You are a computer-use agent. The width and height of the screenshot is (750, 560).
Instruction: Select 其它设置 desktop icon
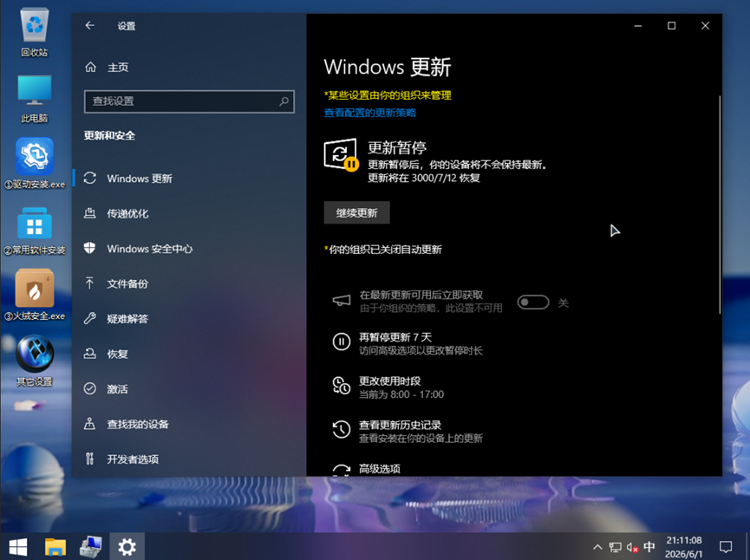pos(35,361)
